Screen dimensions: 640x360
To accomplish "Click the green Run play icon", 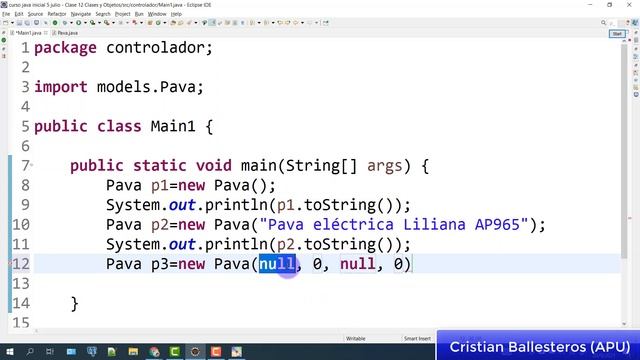I will click(78, 23).
